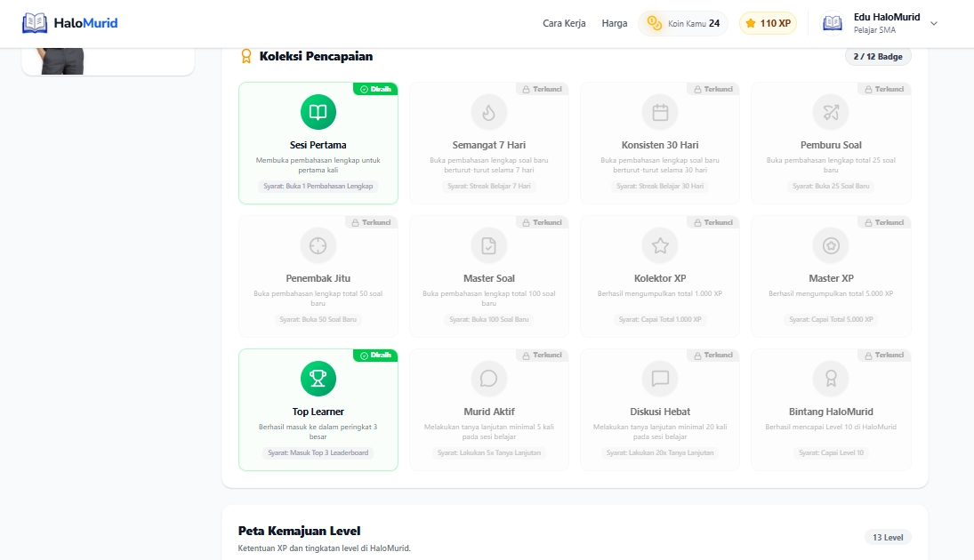Screen dimensions: 974x560
Task: Click the Koin Kamu 24 coin balance
Action: click(x=682, y=24)
